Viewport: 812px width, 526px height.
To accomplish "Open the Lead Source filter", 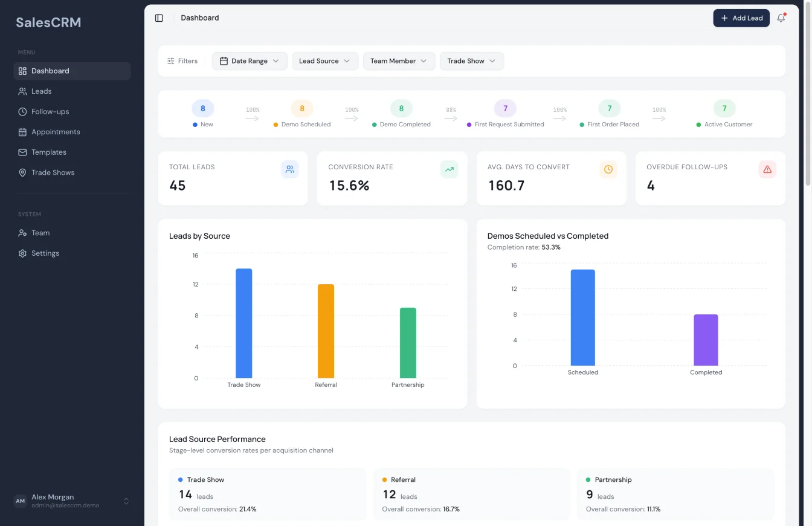I will pyautogui.click(x=324, y=60).
